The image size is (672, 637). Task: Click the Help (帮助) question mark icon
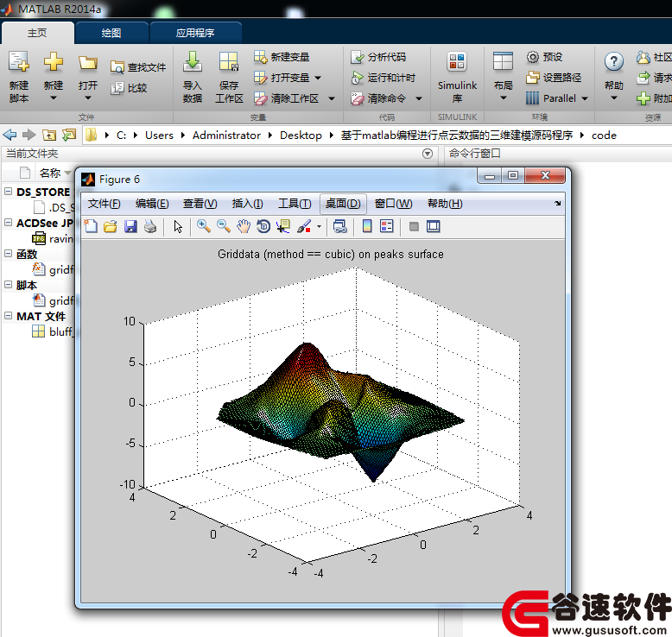point(614,62)
